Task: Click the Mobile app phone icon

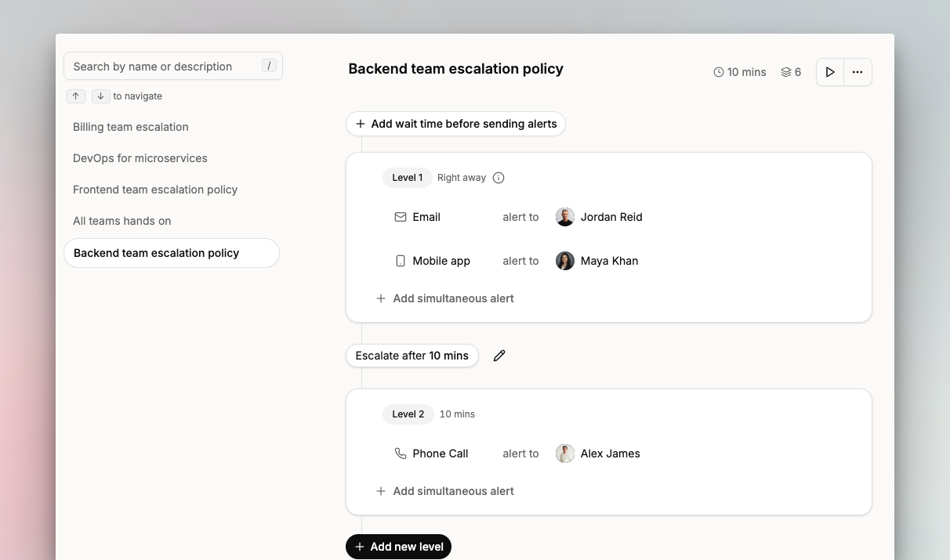Action: point(401,261)
